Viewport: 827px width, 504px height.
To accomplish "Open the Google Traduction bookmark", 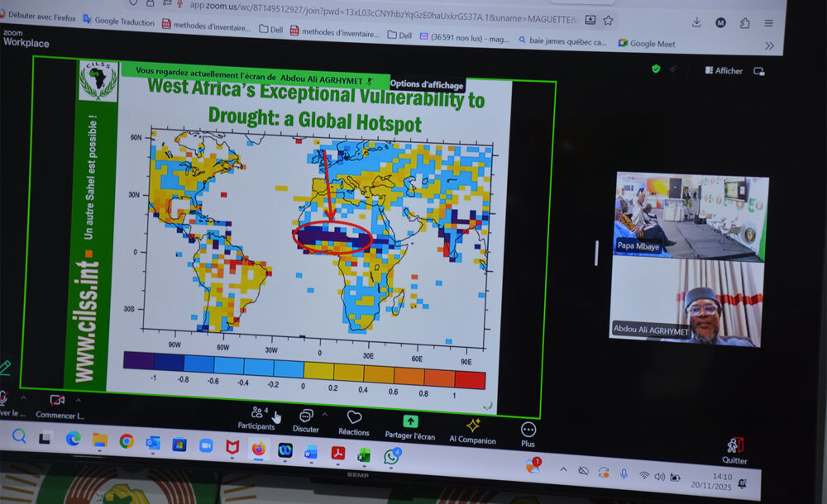I will pyautogui.click(x=118, y=21).
